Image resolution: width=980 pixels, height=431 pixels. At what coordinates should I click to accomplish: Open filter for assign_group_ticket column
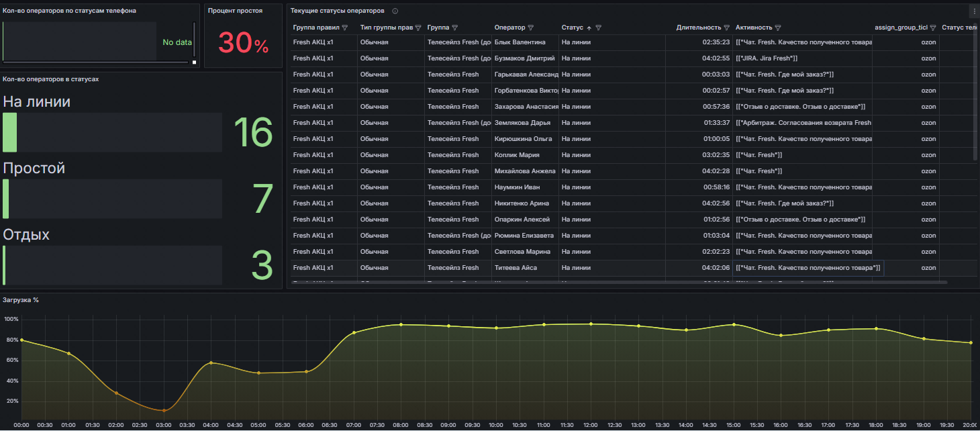(933, 28)
